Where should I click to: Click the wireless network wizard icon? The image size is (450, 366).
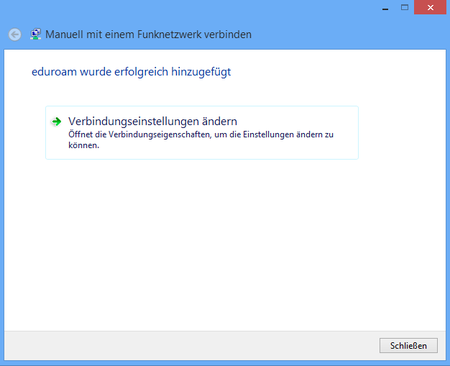click(x=35, y=34)
